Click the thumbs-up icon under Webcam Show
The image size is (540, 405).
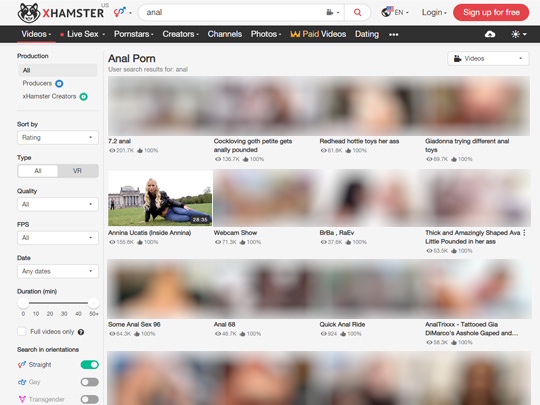(x=242, y=242)
